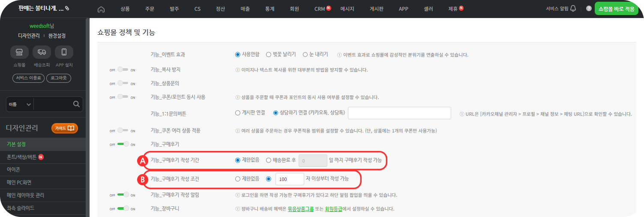The height and width of the screenshot is (217, 644).
Task: Open the 쇼핑몰 storefront icon
Action: click(x=19, y=52)
